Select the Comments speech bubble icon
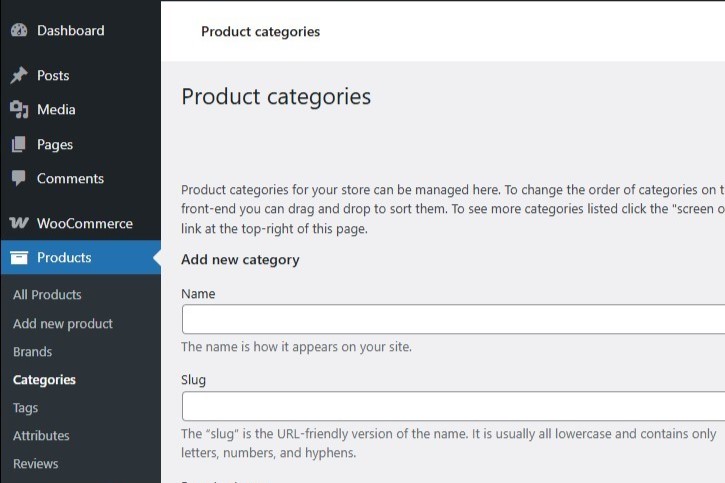 (19, 179)
